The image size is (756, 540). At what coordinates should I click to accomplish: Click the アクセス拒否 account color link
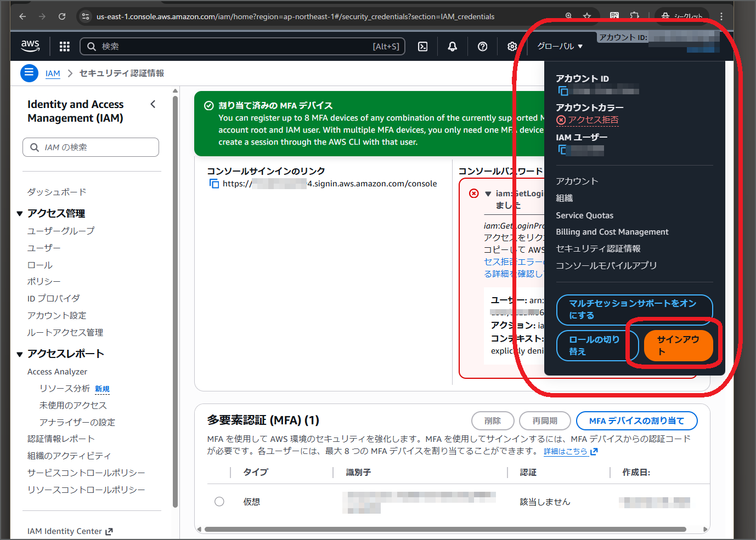(x=588, y=120)
